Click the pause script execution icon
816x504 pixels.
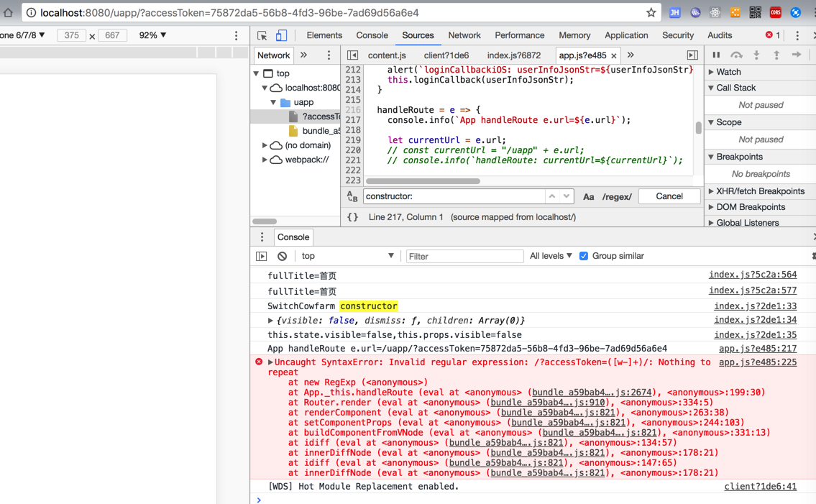click(716, 55)
